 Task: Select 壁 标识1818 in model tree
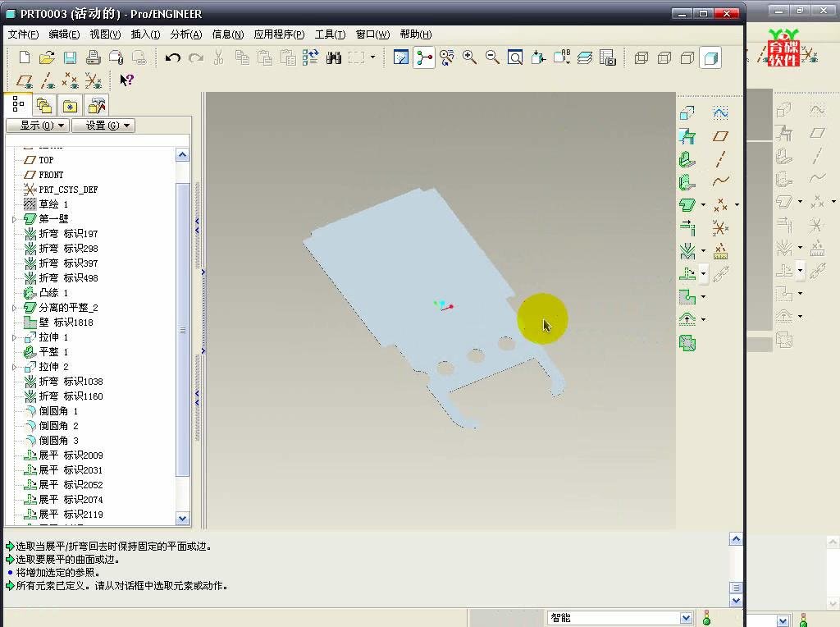pyautogui.click(x=58, y=322)
